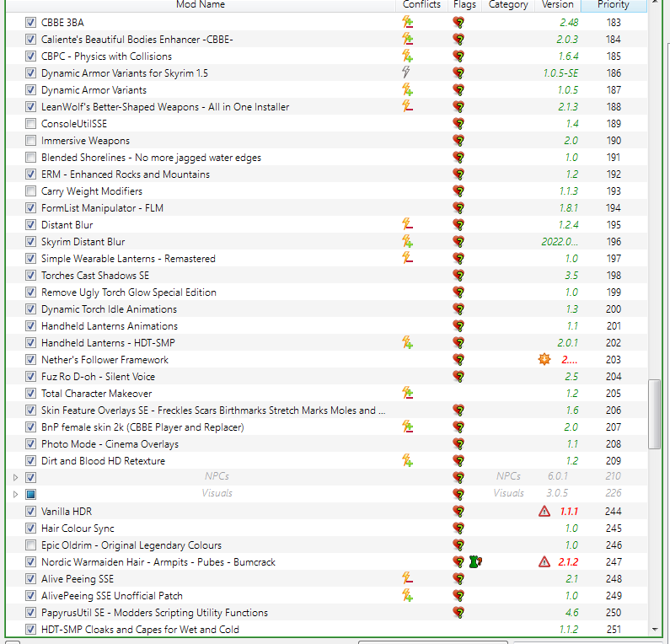Enable the Immersive Weapons mod checkbox
Image resolution: width=670 pixels, height=644 pixels.
click(x=30, y=140)
